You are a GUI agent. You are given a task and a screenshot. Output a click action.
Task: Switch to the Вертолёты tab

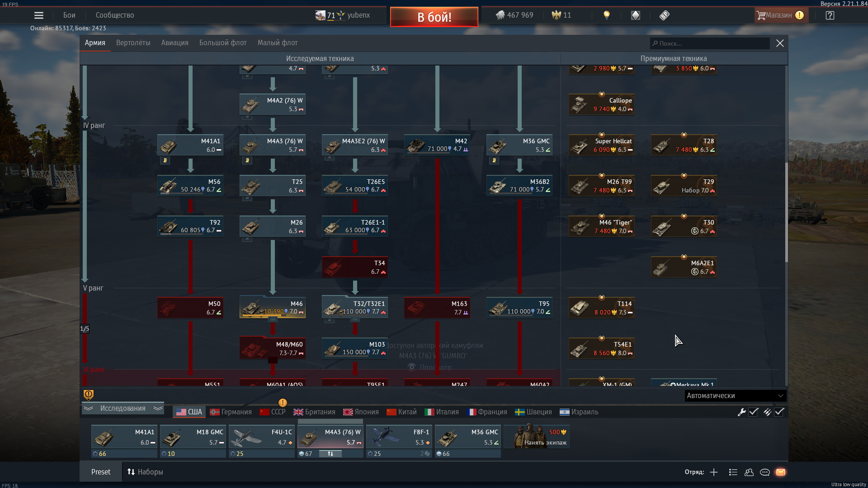pyautogui.click(x=133, y=43)
